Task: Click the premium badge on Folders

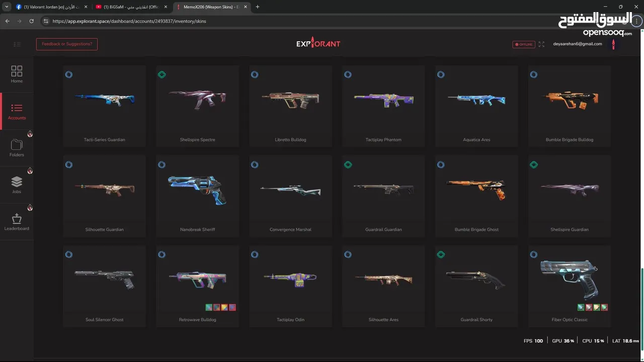Action: [30, 134]
